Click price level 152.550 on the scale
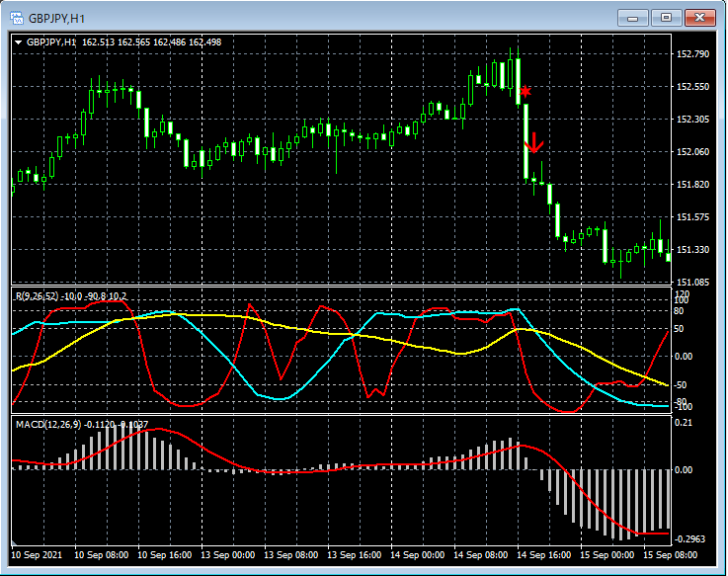This screenshot has height=576, width=728. coord(693,86)
